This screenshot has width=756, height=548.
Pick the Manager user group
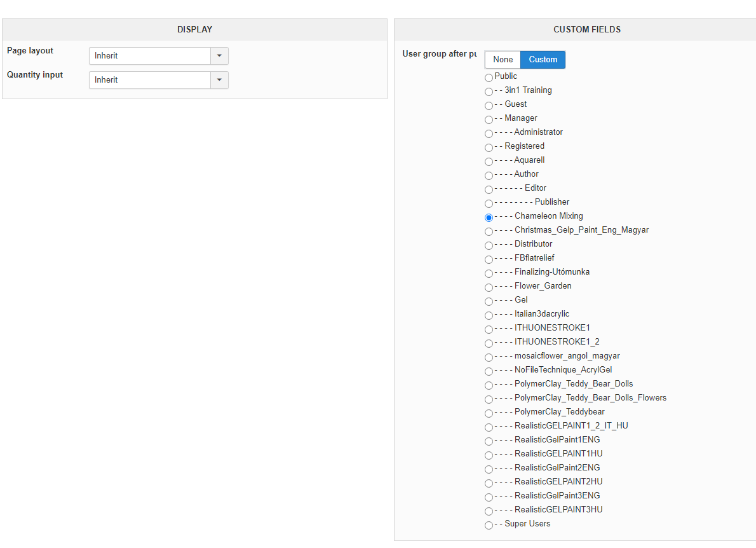click(489, 120)
